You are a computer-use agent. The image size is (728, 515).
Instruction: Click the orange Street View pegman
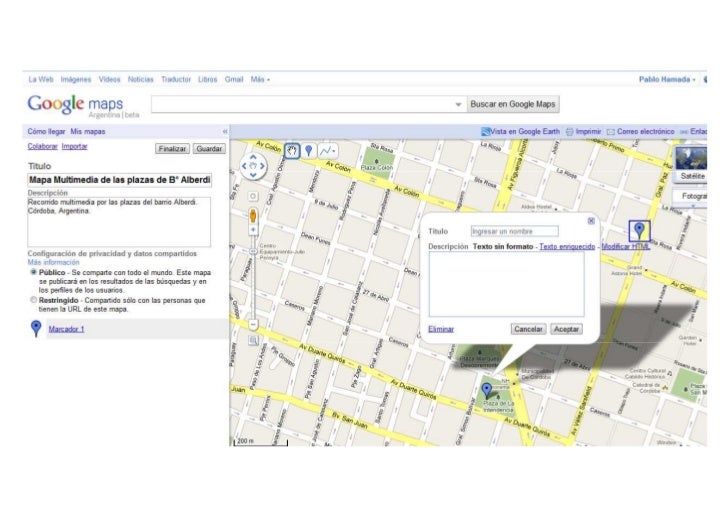(253, 216)
